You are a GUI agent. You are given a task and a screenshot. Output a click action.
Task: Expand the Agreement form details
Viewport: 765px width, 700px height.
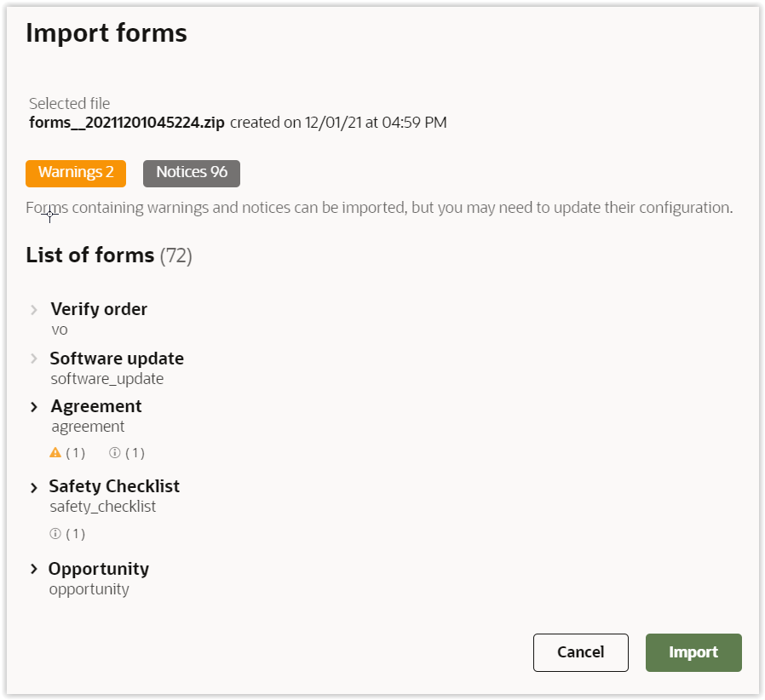click(x=34, y=407)
